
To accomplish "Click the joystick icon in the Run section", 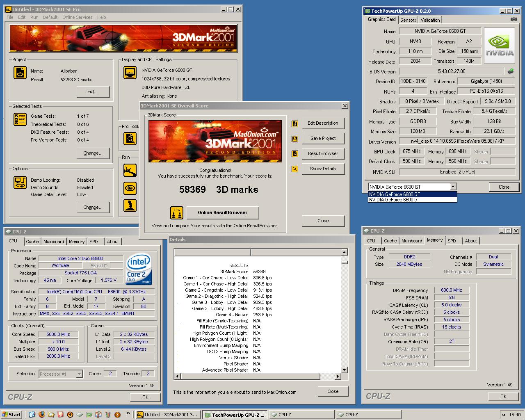I will [130, 206].
